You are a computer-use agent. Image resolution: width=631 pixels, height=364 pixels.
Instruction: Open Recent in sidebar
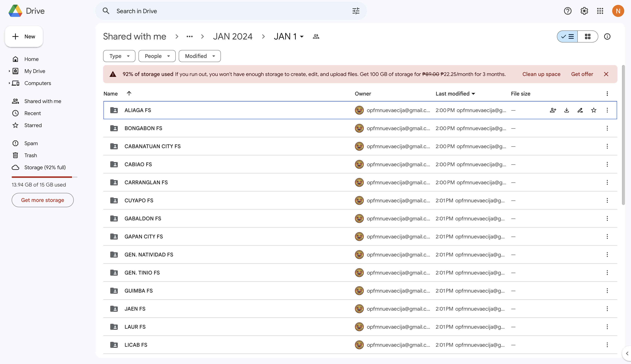pyautogui.click(x=33, y=113)
